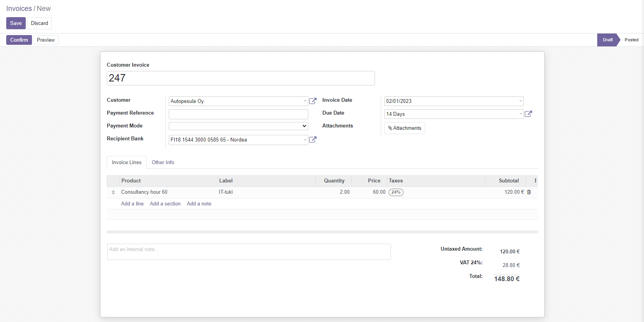
Task: Grab the invoice line reorder handle
Action: point(113,192)
